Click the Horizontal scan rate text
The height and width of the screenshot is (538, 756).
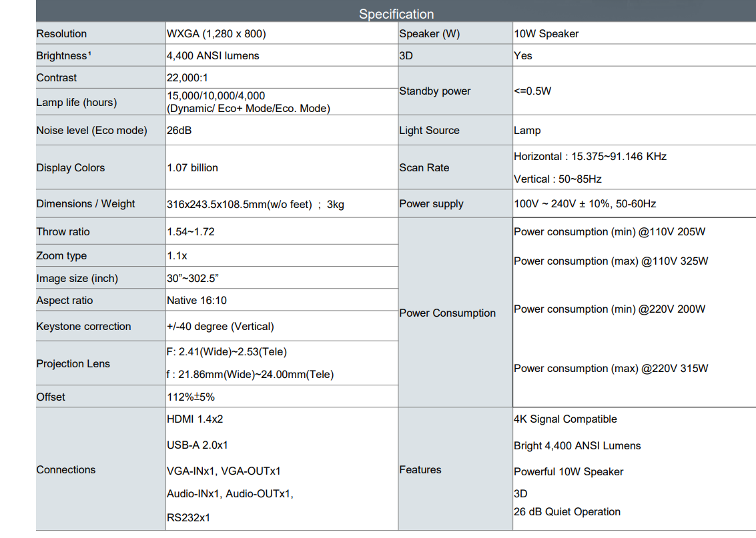tap(590, 157)
